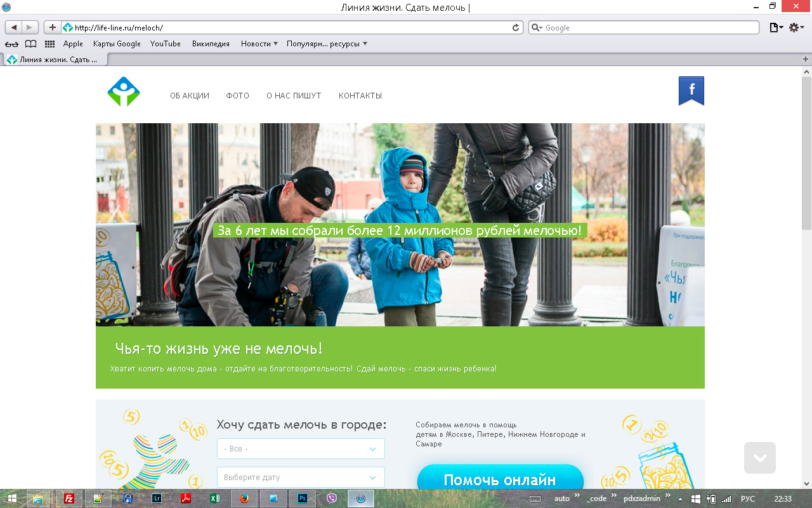Open the notepad editor taskbar icon
812x508 pixels.
coord(98,498)
